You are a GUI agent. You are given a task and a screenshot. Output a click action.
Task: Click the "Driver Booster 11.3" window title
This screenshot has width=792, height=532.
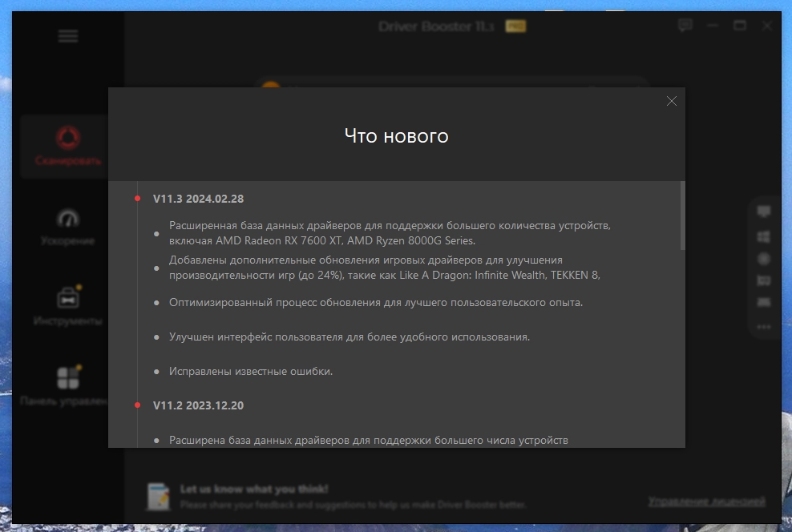coord(436,26)
